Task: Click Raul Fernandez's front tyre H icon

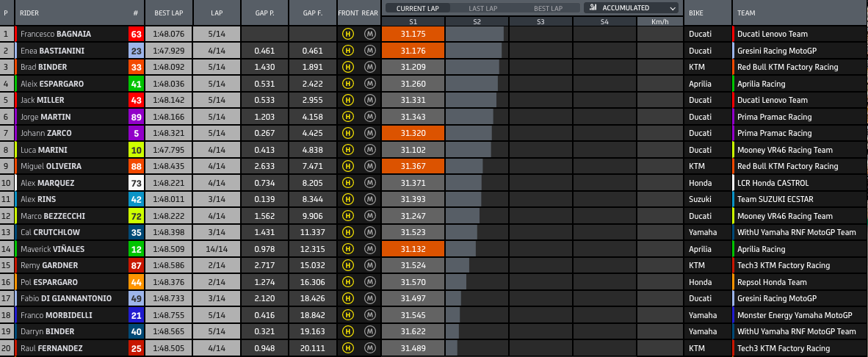Action: pyautogui.click(x=347, y=348)
